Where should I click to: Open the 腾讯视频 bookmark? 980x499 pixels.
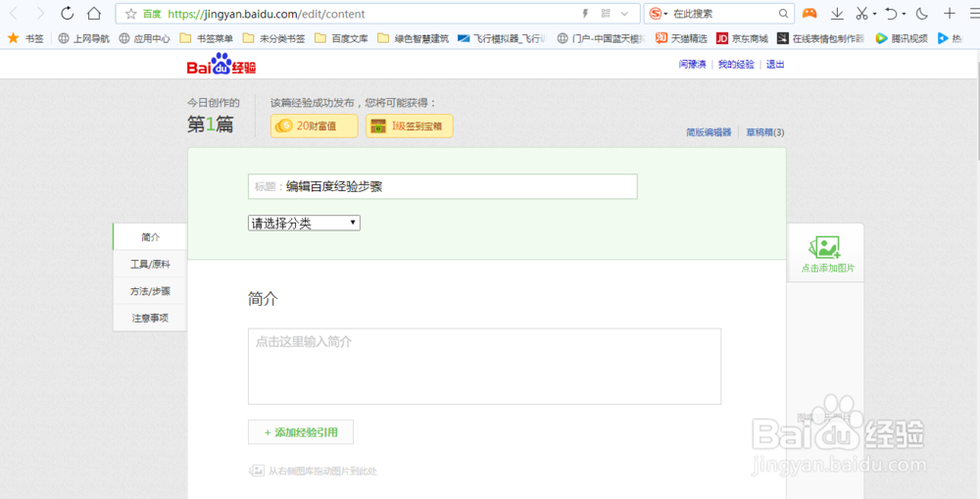(x=902, y=38)
